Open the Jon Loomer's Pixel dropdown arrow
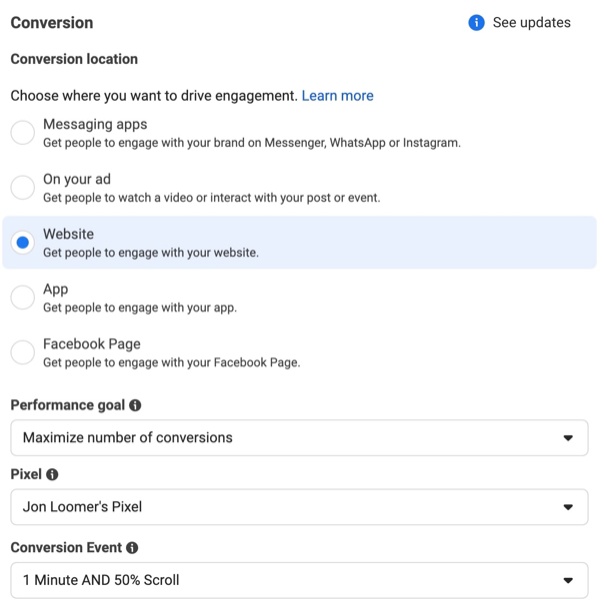Screen dimensions: 604x606 (x=568, y=507)
